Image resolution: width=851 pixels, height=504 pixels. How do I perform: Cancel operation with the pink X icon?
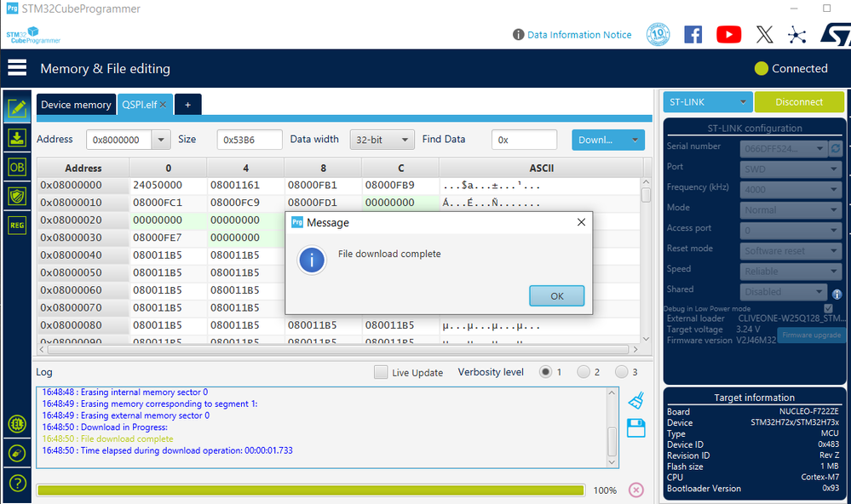pos(636,490)
